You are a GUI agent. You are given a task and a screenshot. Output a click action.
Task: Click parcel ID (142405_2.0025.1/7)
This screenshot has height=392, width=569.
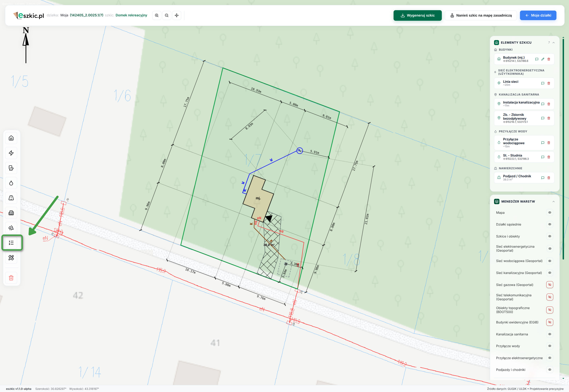[x=87, y=15]
